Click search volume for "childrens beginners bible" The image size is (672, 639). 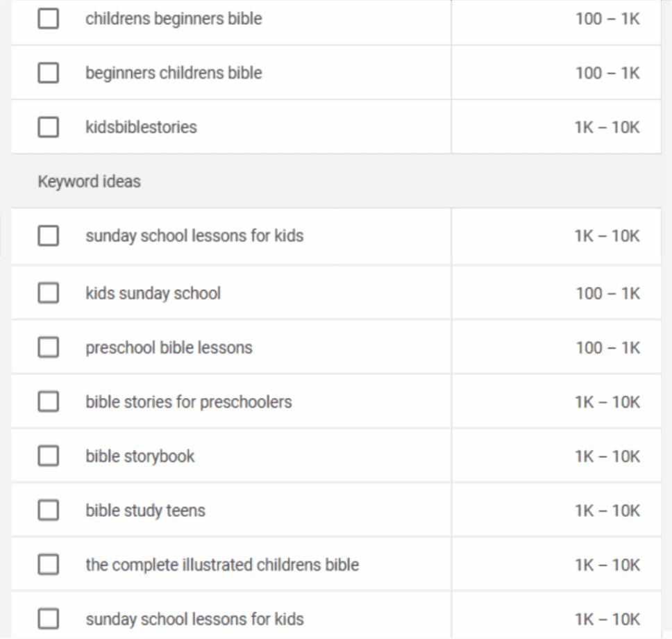(x=607, y=19)
